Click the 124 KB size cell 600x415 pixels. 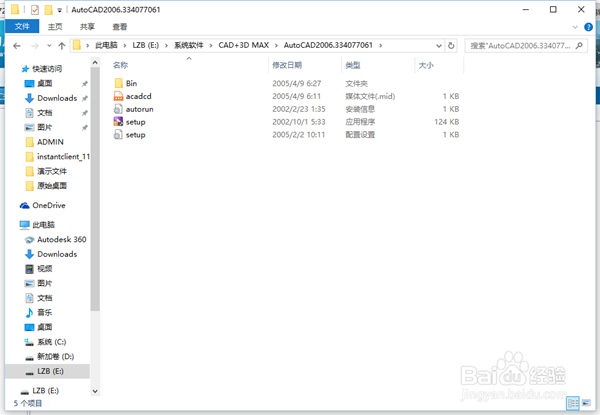pos(446,122)
